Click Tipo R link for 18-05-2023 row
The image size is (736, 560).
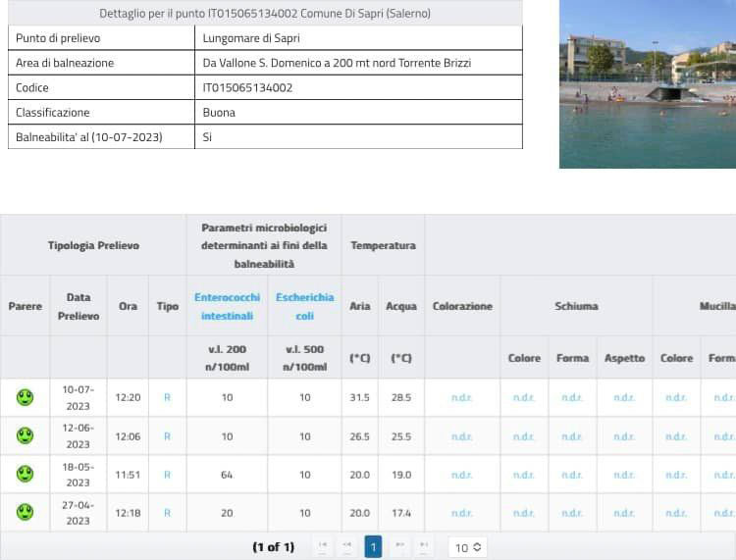(167, 475)
